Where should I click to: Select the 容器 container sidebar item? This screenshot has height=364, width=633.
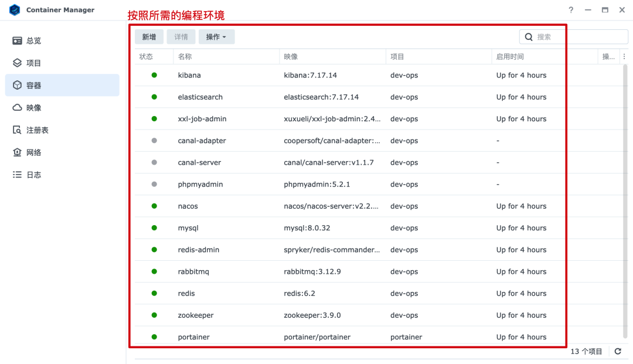[62, 85]
